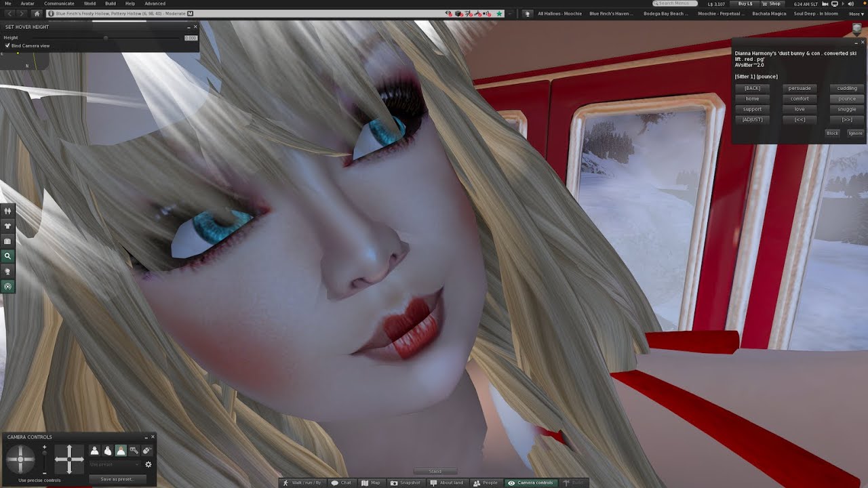Select the pounce animation button
Viewport: 868px width, 488px height.
pos(847,99)
